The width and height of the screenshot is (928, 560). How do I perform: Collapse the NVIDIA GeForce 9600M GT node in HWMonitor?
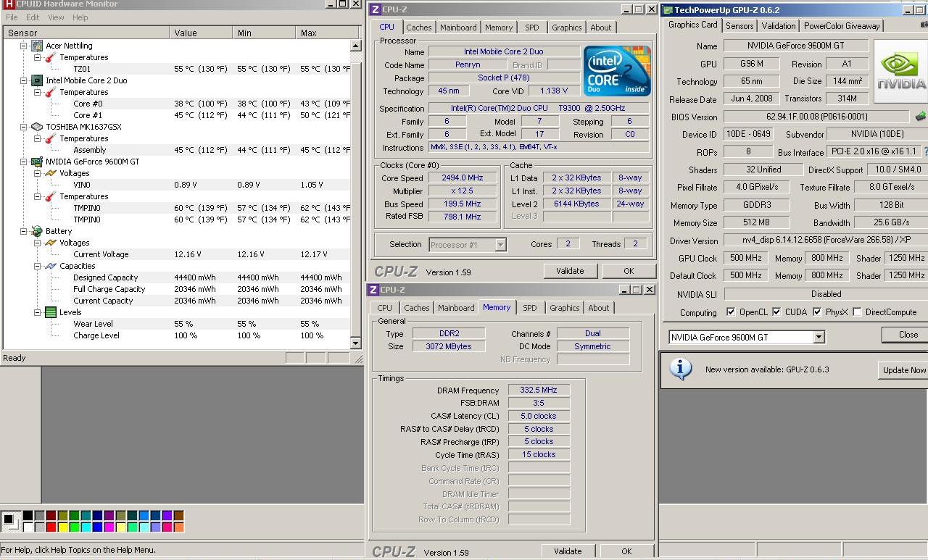24,162
